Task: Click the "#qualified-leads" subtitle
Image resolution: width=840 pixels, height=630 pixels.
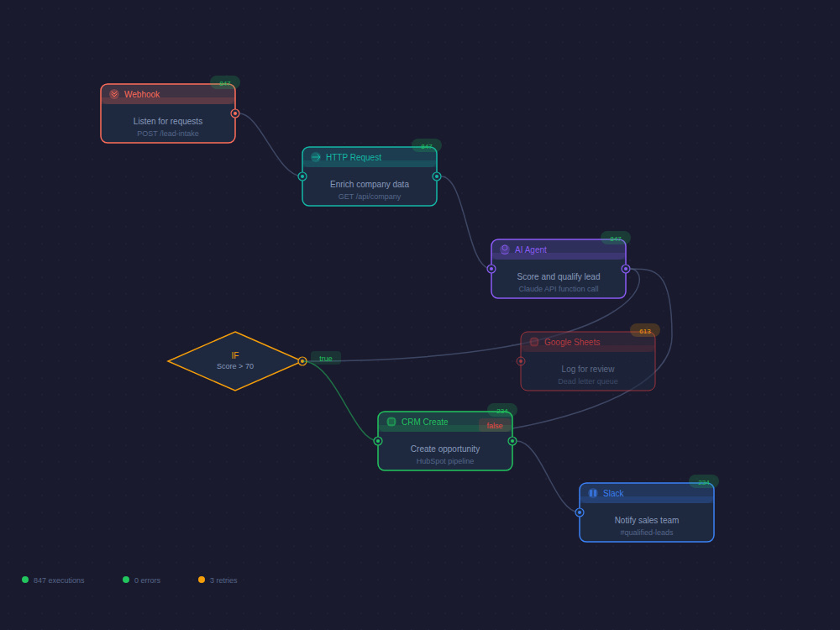Action: (x=647, y=532)
